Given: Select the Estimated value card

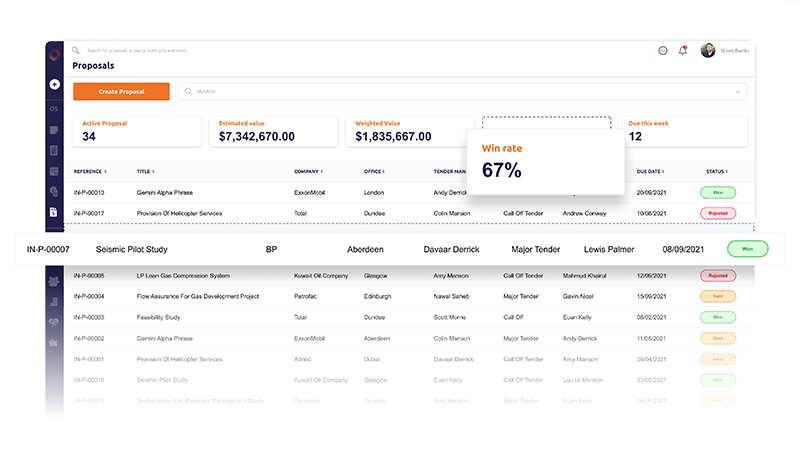Looking at the screenshot, I should tap(273, 132).
